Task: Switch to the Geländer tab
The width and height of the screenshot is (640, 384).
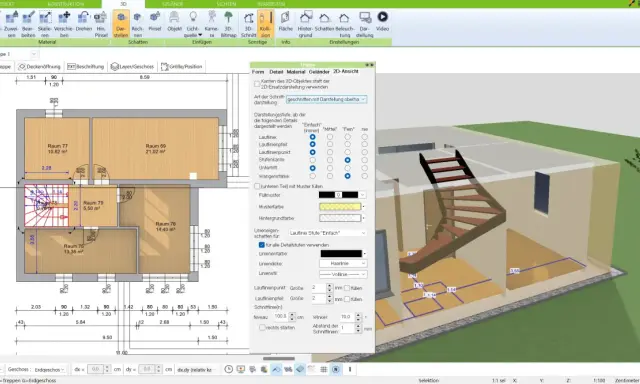Action: [319, 72]
